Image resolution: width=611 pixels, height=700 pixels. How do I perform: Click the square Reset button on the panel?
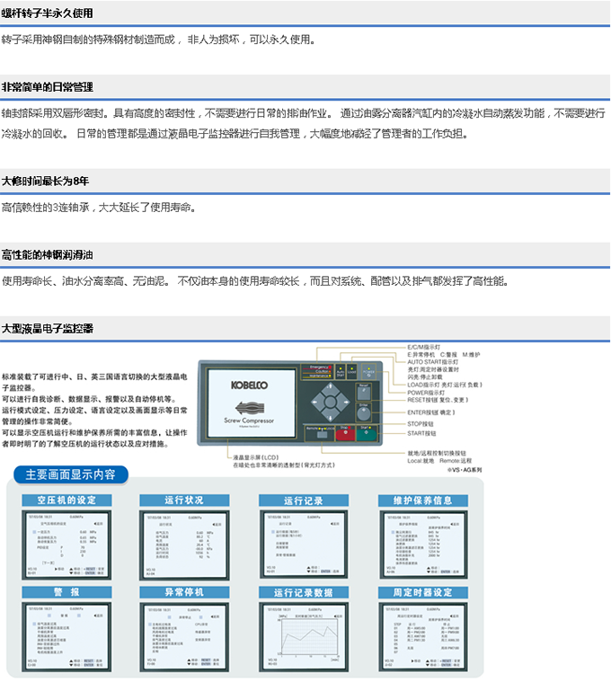click(364, 394)
